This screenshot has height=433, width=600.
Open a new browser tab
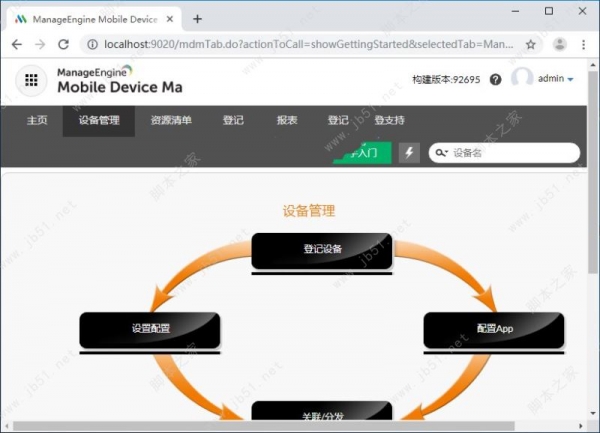coord(197,19)
